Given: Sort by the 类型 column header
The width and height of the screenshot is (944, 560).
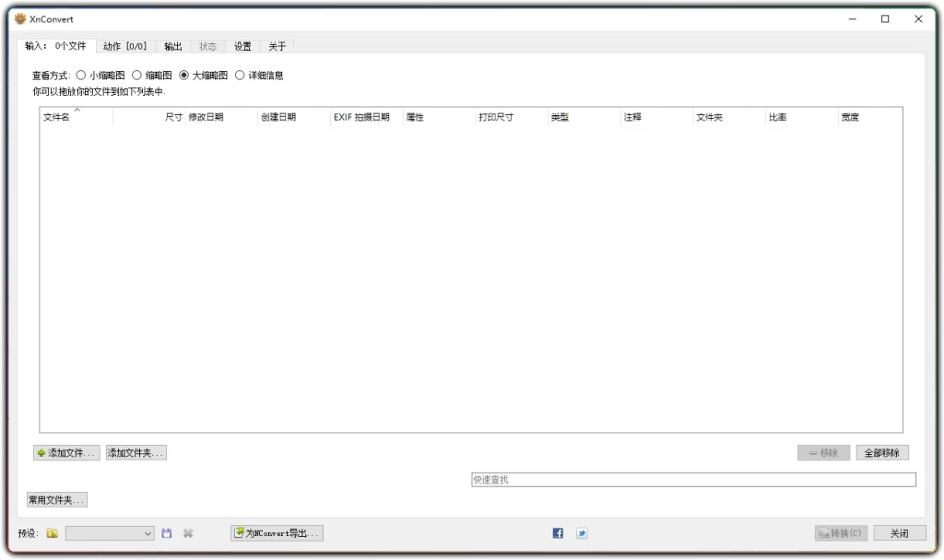Looking at the screenshot, I should (x=584, y=117).
